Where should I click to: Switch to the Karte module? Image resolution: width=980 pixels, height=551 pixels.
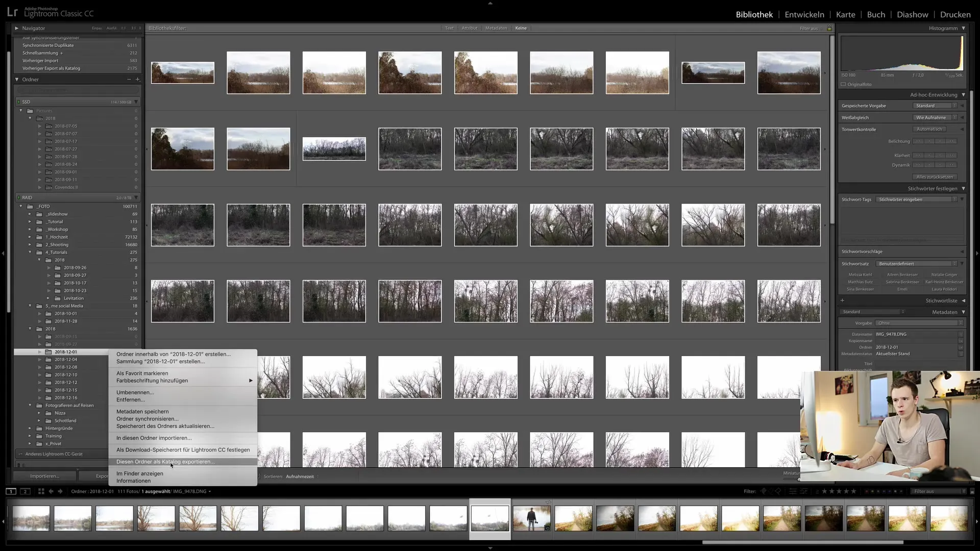pyautogui.click(x=845, y=14)
